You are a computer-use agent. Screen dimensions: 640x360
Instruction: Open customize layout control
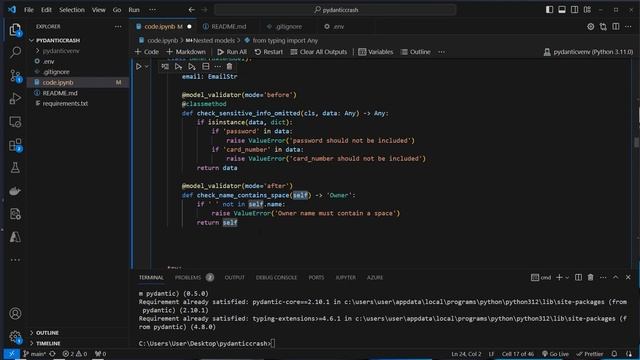pos(587,10)
